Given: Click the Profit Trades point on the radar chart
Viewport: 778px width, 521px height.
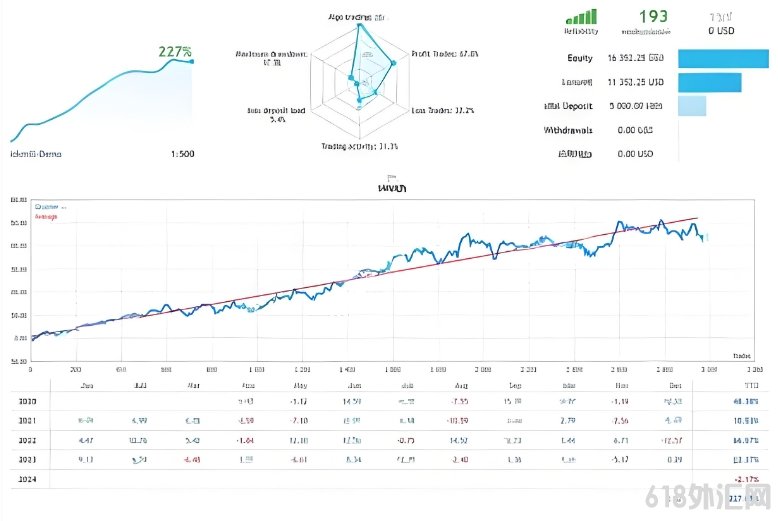Looking at the screenshot, I should (x=393, y=63).
